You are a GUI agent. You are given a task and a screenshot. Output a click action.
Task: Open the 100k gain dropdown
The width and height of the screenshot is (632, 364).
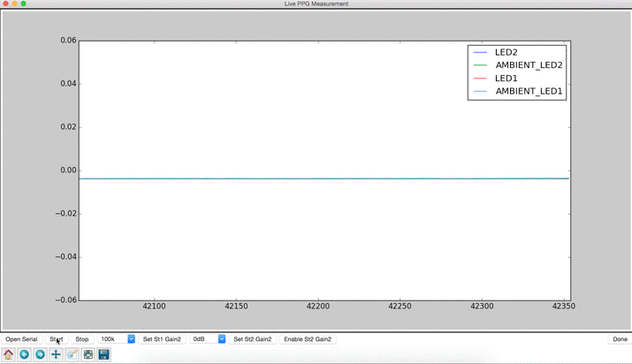click(x=116, y=339)
